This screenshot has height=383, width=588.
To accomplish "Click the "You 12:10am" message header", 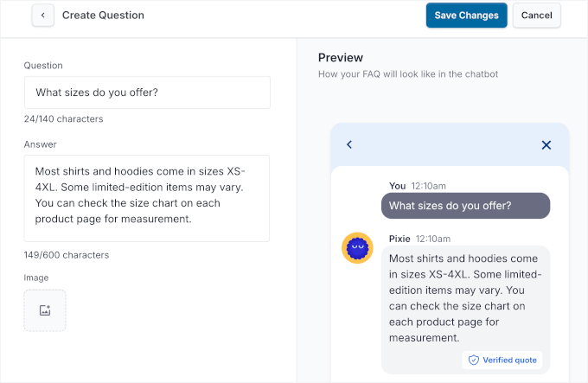I will [418, 186].
